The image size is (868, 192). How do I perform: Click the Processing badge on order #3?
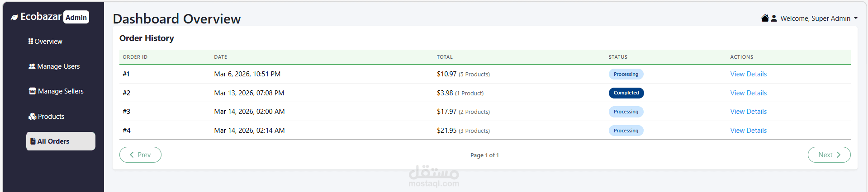coord(626,112)
